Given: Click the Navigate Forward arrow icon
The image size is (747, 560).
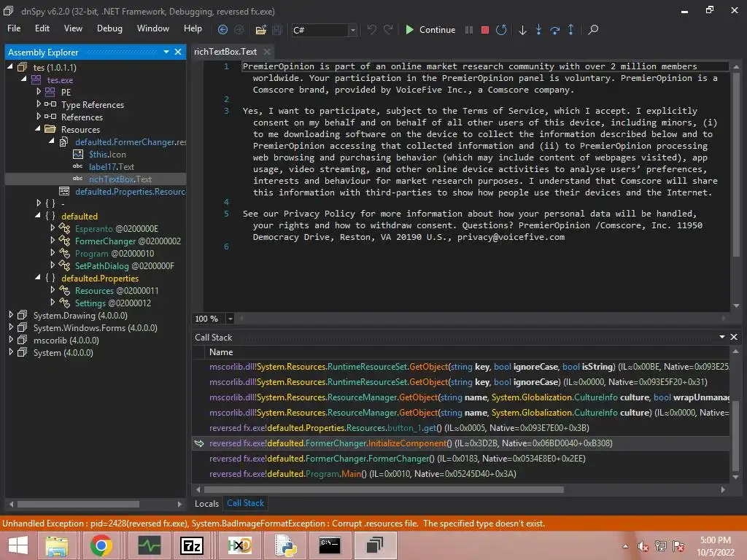Looking at the screenshot, I should coord(239,29).
